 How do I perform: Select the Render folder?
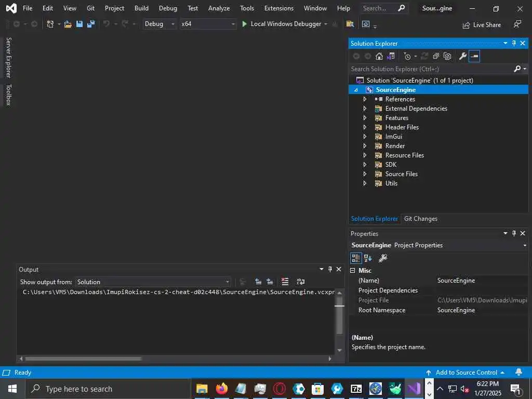[395, 146]
